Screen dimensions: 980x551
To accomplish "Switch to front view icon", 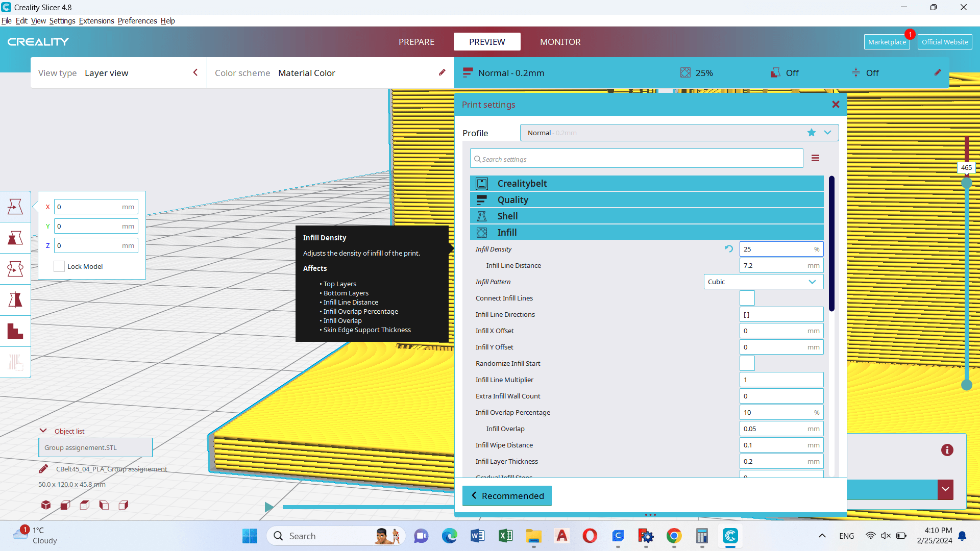I will [65, 505].
